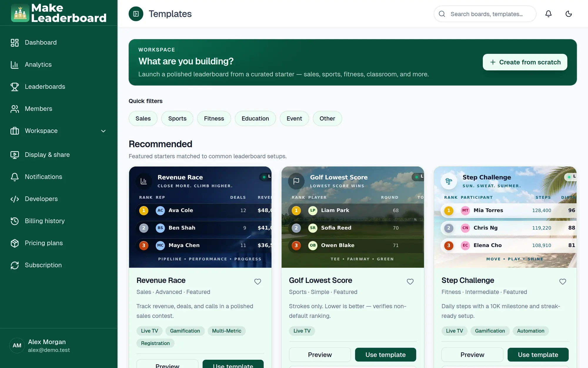Apply the Event quick filter
This screenshot has width=588, height=368.
click(294, 119)
